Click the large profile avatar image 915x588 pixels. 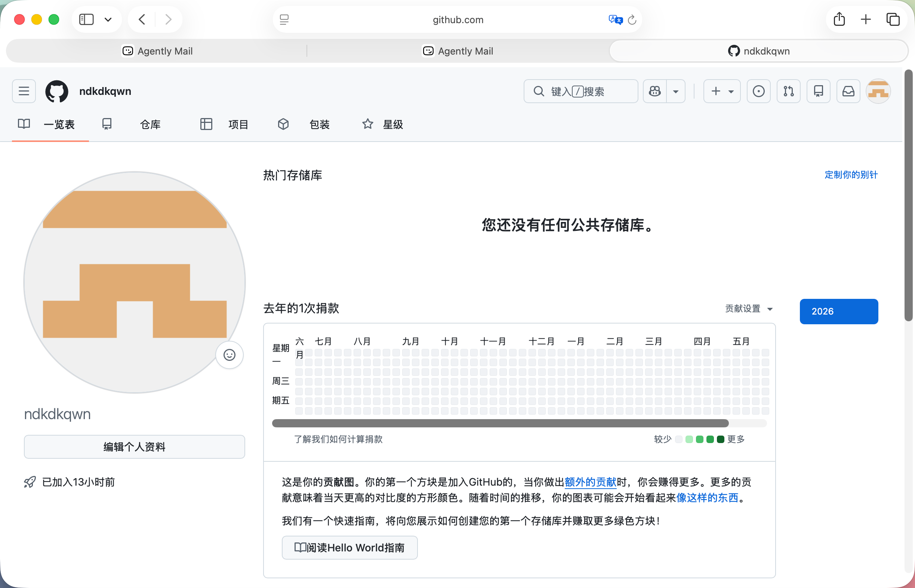[135, 282]
